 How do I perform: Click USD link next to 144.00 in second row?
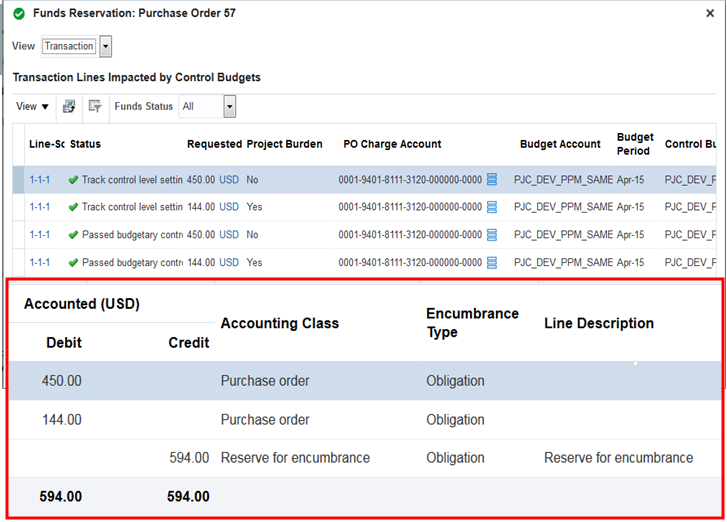click(x=229, y=207)
